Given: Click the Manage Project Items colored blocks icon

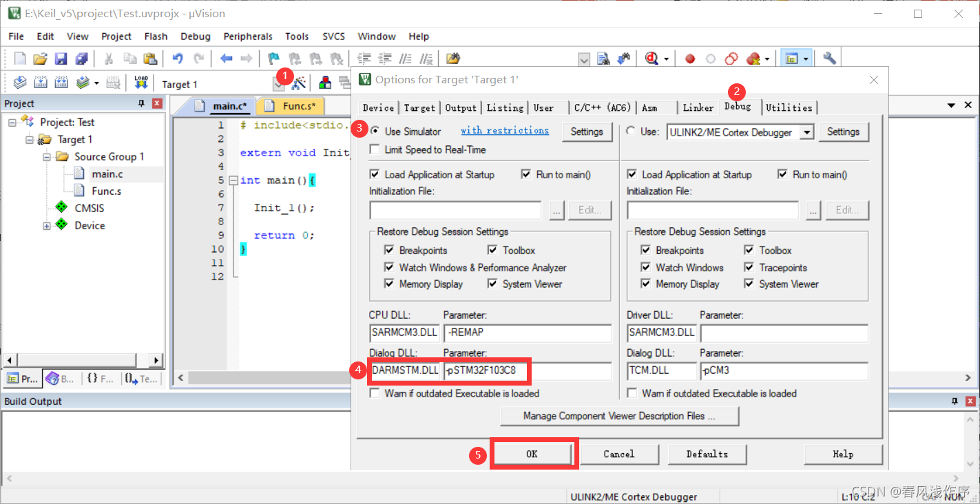Looking at the screenshot, I should (325, 83).
